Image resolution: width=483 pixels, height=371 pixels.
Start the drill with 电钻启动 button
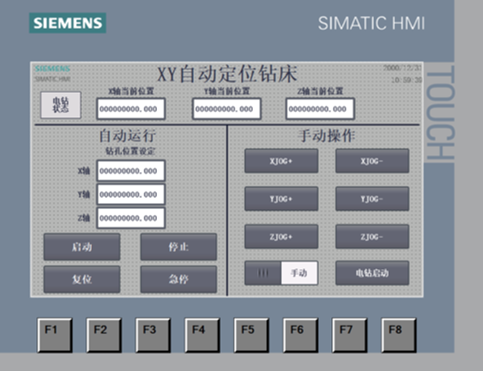pos(372,273)
